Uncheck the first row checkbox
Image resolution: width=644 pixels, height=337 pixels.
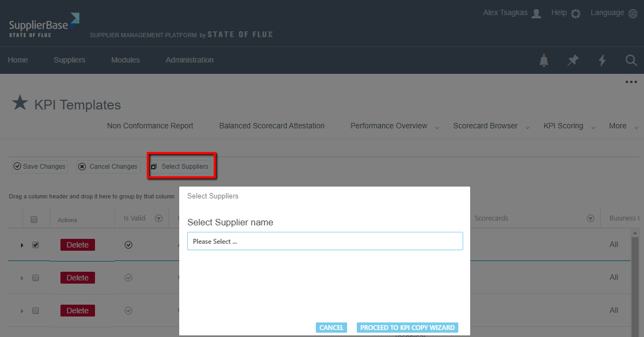tap(36, 245)
